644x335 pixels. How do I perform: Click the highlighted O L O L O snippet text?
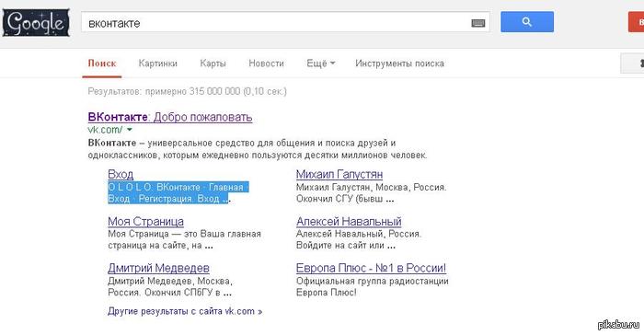(178, 192)
